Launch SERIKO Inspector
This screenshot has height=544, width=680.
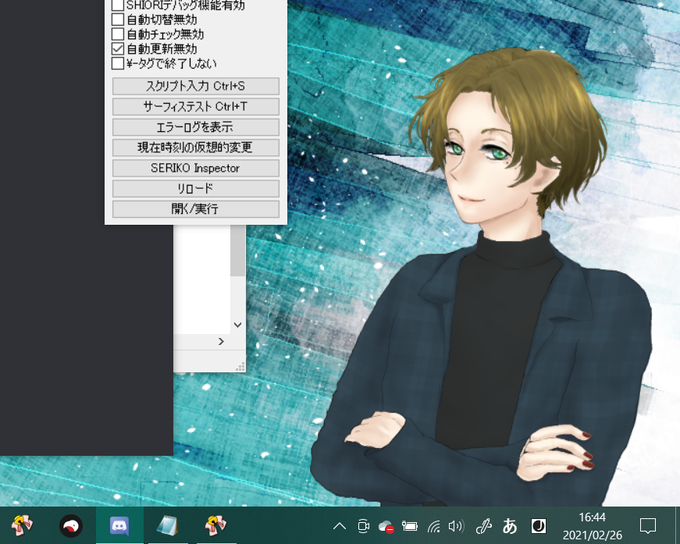(196, 168)
